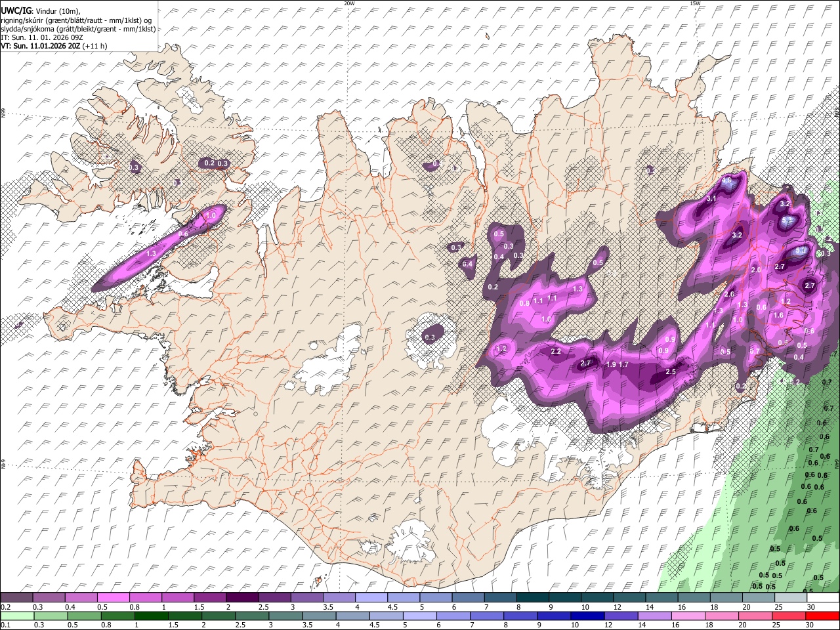
Task: Click the darkest purple 2 mm snow legend swatch
Action: (x=242, y=597)
